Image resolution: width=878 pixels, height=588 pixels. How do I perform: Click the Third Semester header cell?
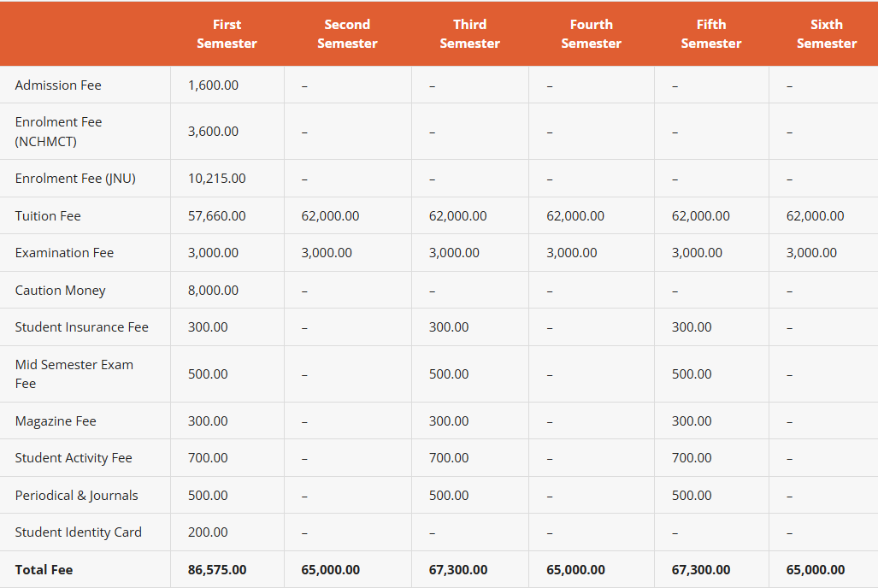tap(469, 34)
